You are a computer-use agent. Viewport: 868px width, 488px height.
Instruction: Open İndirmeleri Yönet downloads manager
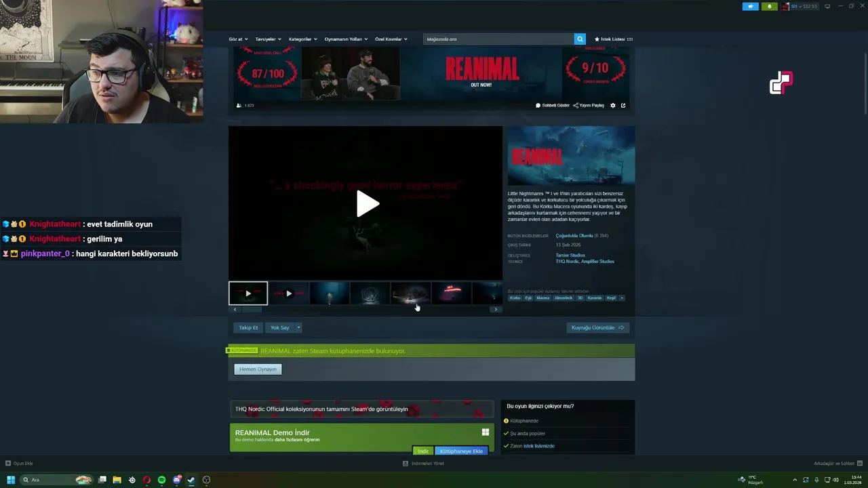tap(424, 464)
